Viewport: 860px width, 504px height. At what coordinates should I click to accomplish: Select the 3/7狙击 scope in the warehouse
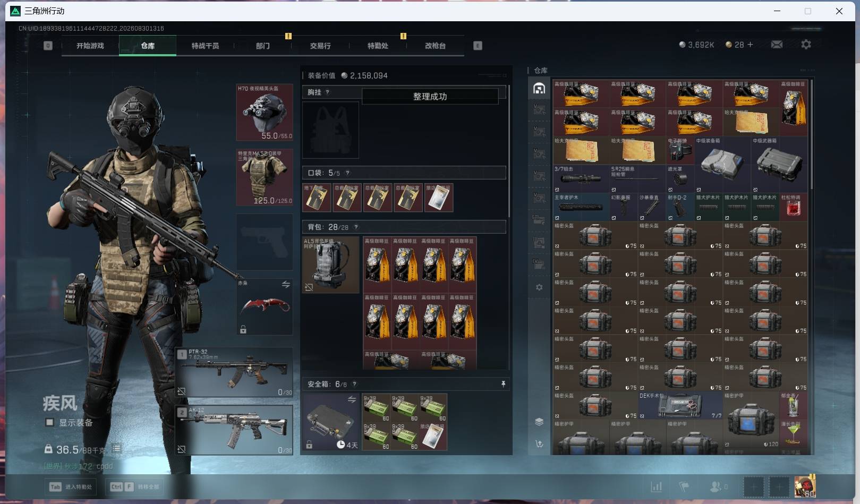(581, 179)
